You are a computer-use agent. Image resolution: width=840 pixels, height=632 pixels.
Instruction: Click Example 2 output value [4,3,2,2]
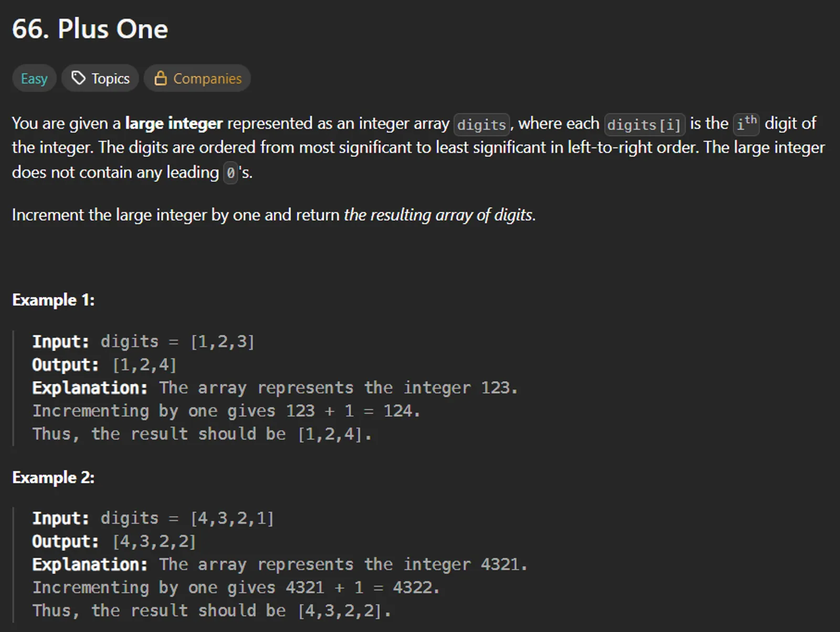(x=154, y=542)
